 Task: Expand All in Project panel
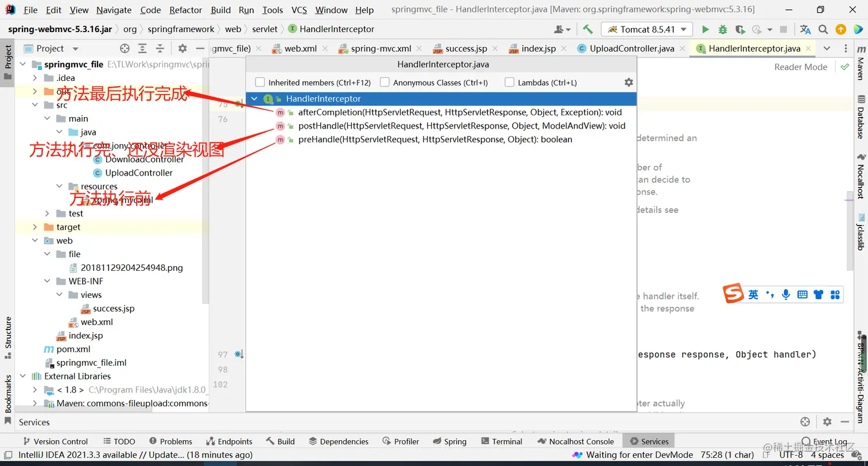pos(142,49)
